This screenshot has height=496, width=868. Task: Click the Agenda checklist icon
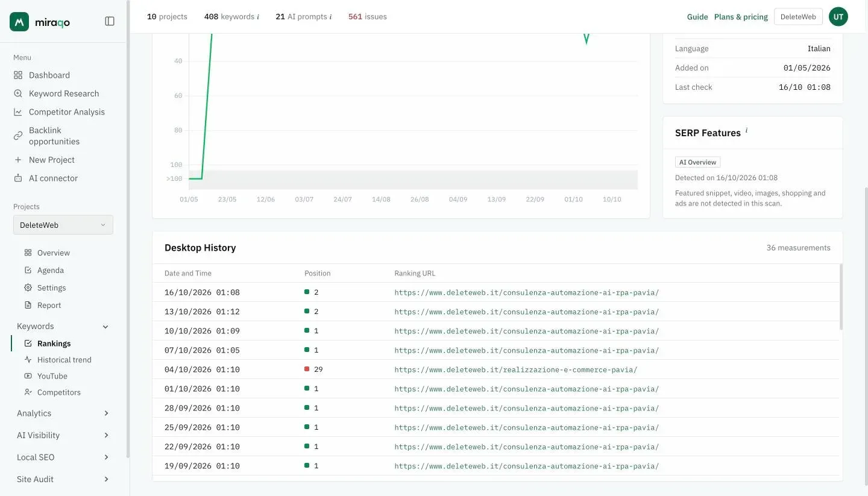pyautogui.click(x=28, y=270)
